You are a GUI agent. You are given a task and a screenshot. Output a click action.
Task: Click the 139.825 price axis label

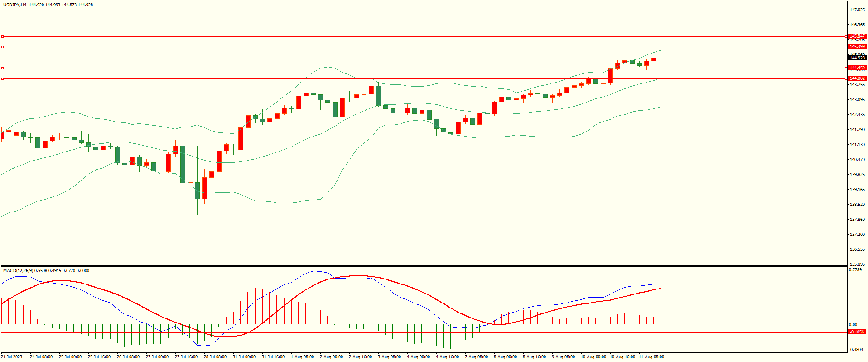tap(858, 175)
